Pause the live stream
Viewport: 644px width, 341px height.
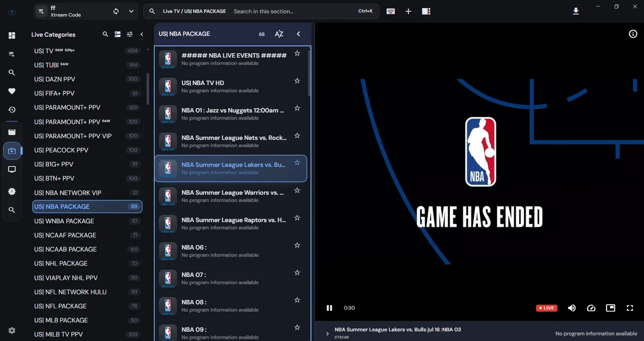[x=329, y=308]
